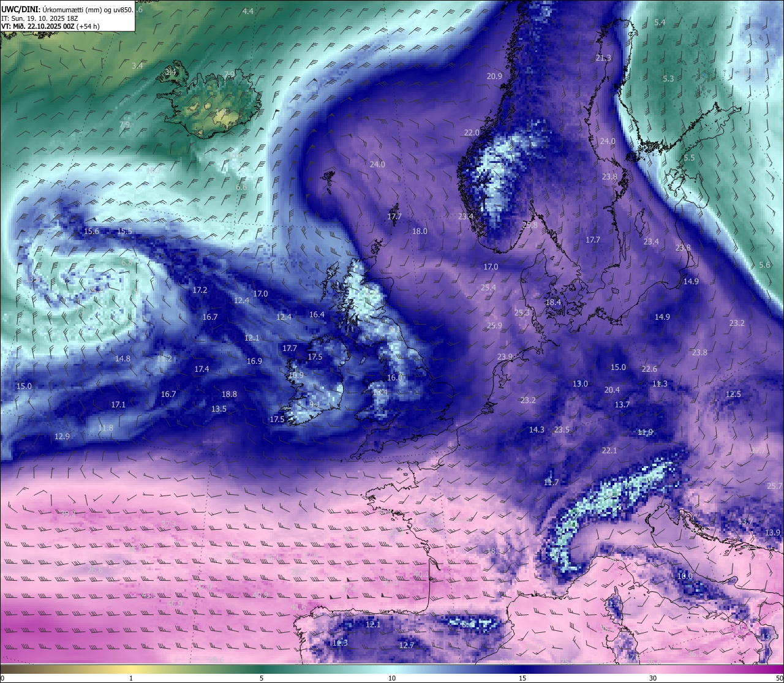784x683 pixels.
Task: Click the 11.7 value on the map
Action: 551,482
